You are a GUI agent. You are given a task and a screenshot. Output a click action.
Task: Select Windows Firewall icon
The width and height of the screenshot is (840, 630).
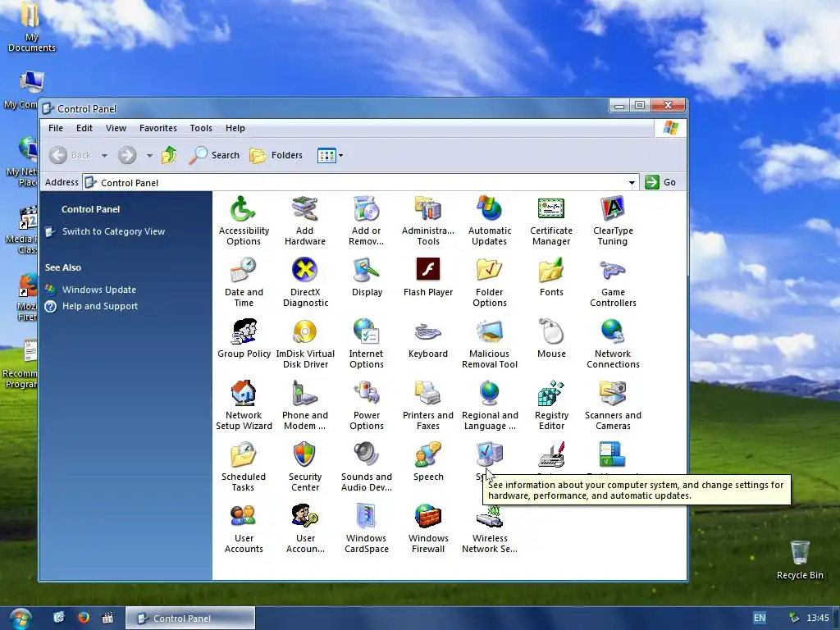click(x=428, y=528)
